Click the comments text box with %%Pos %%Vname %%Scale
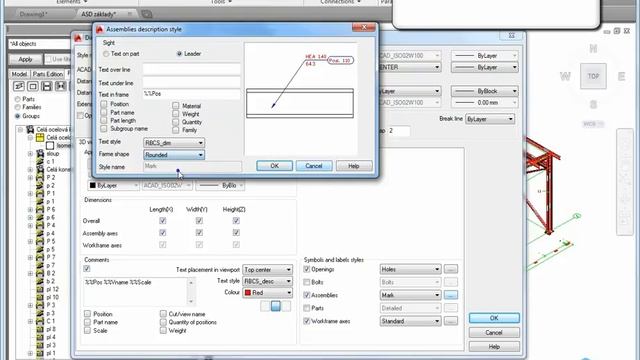 pos(139,292)
